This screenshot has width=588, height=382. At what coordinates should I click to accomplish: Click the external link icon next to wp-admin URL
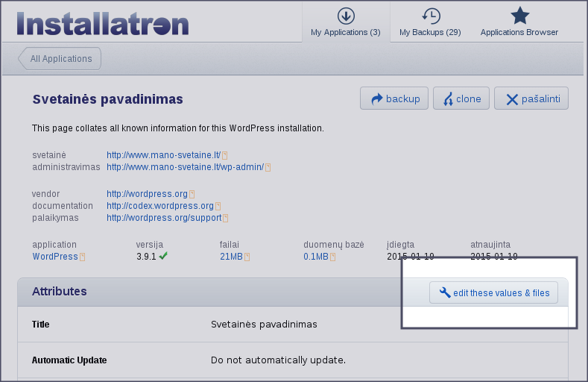(x=268, y=167)
